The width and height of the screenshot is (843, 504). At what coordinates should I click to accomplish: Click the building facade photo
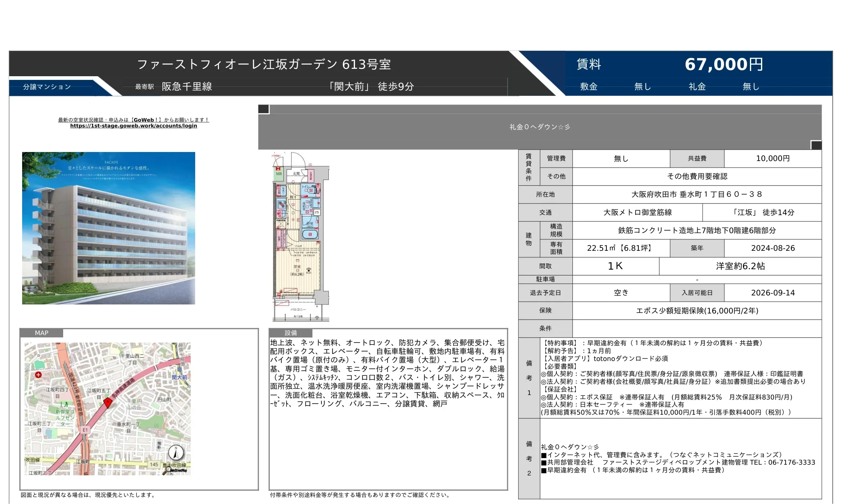click(x=109, y=228)
